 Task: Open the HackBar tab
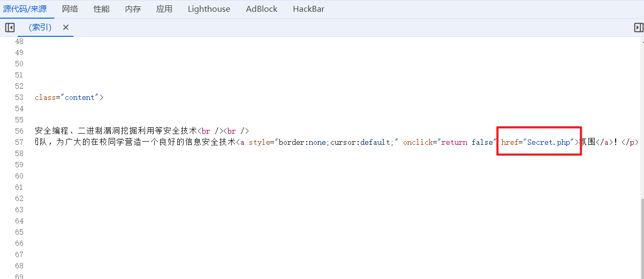tap(308, 9)
